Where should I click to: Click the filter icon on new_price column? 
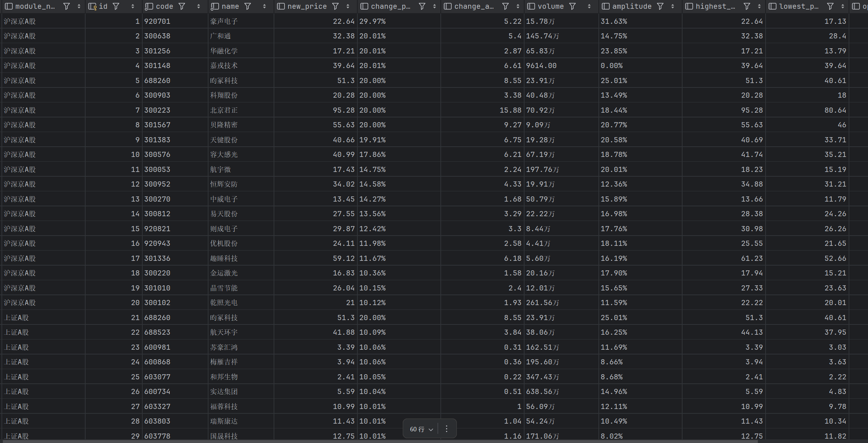point(335,6)
